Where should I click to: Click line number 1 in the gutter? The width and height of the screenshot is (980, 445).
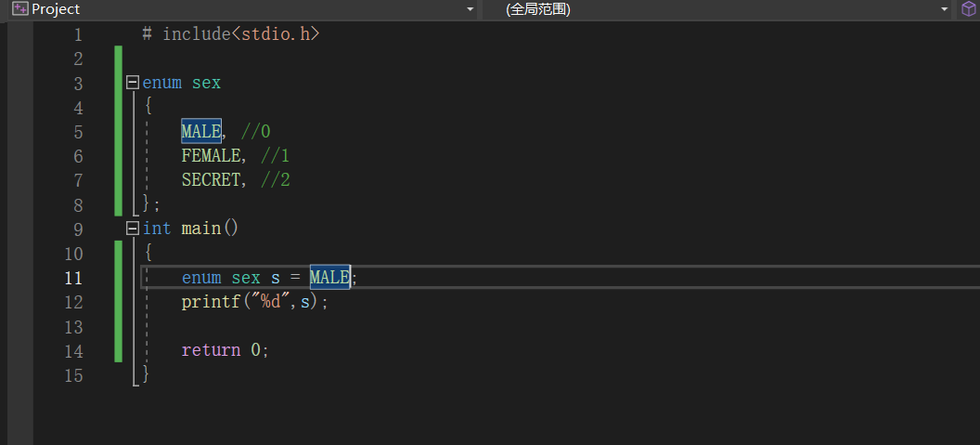point(78,34)
